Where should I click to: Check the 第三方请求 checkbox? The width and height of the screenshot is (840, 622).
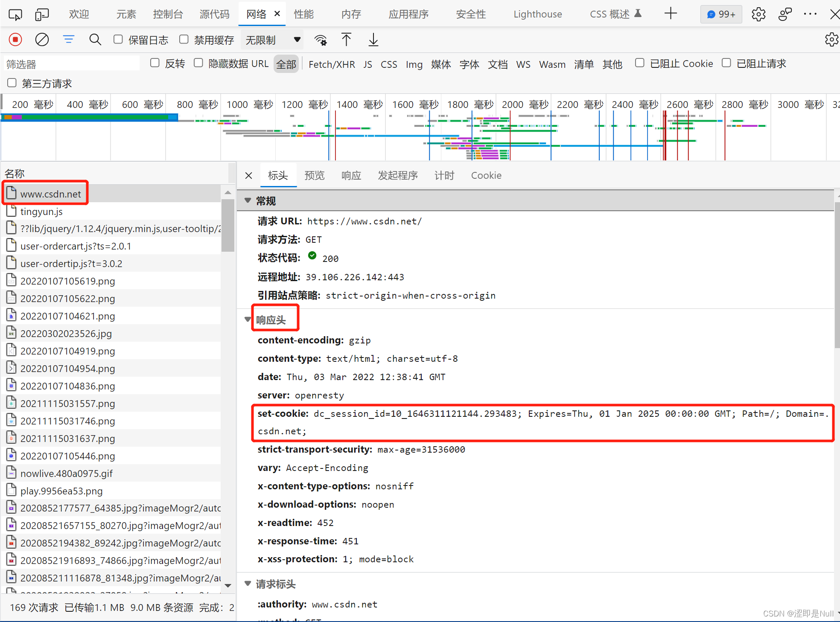pos(12,83)
